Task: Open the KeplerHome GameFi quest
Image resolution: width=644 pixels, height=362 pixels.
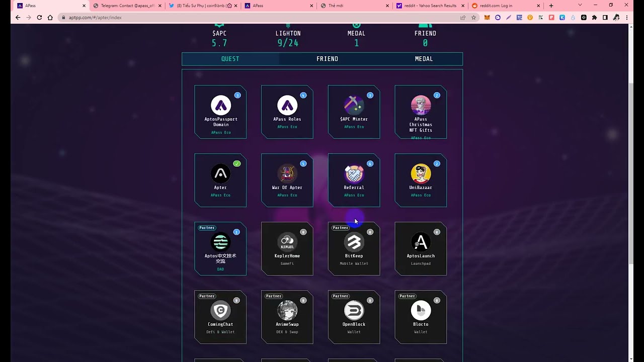Action: click(287, 248)
